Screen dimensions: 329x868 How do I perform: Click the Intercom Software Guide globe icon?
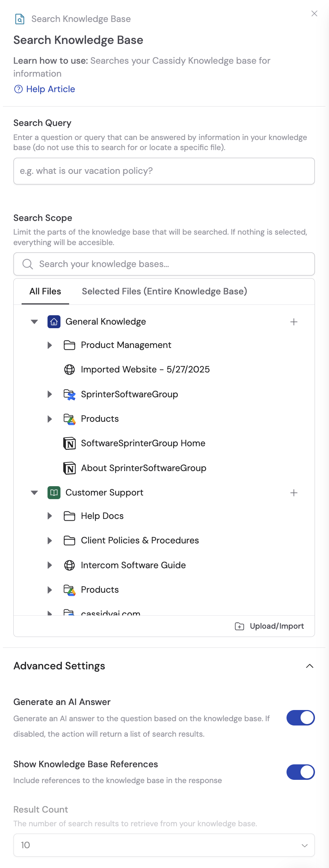(x=69, y=565)
